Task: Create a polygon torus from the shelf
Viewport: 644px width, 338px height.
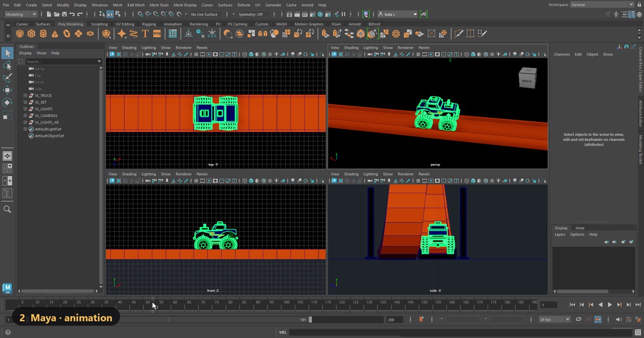Action: pos(66,34)
